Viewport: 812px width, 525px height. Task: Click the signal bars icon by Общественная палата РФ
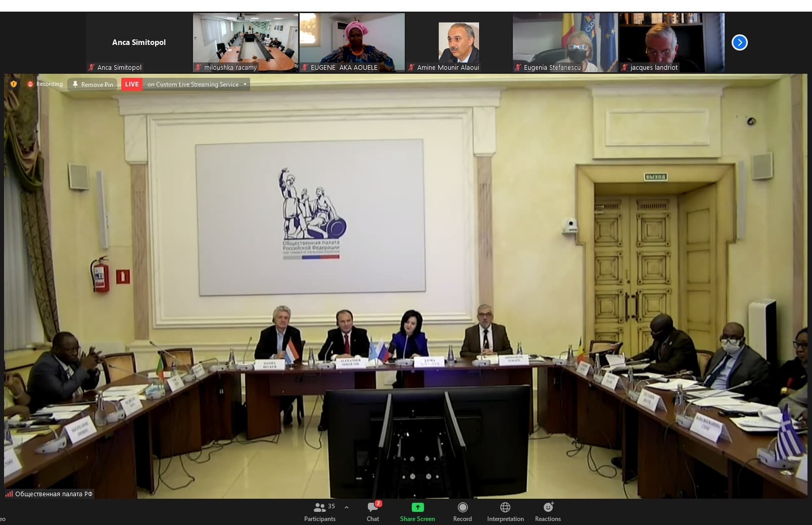click(9, 494)
